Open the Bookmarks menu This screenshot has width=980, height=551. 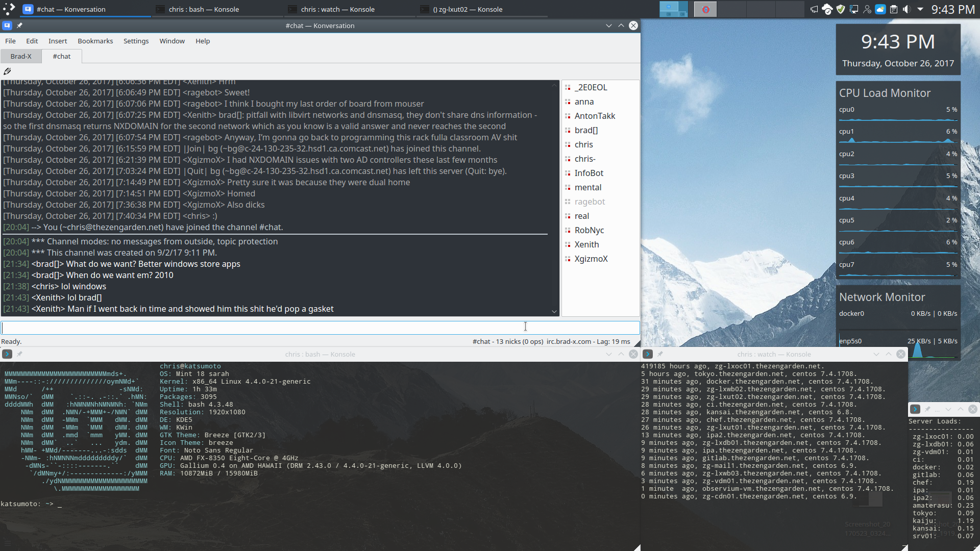[x=95, y=41]
